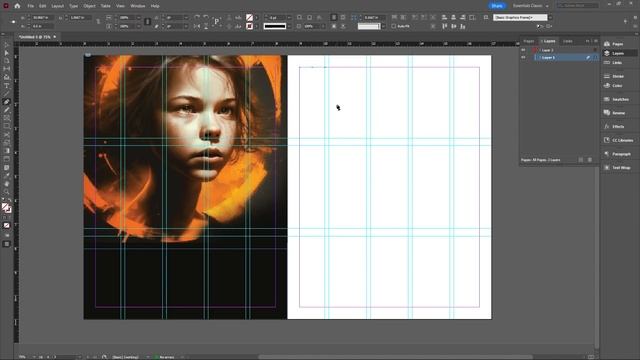Open the Text Wrap panel
This screenshot has width=640, height=360.
(618, 167)
